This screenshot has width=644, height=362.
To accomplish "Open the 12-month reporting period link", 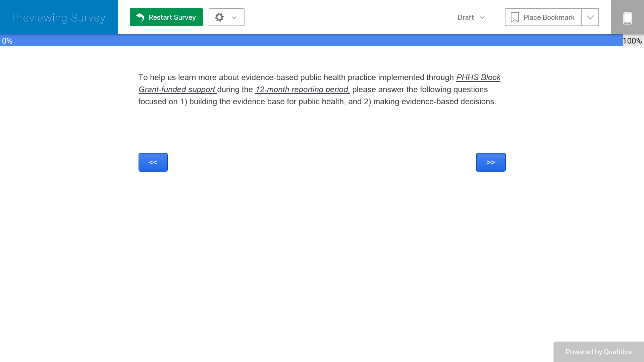I will pyautogui.click(x=302, y=89).
